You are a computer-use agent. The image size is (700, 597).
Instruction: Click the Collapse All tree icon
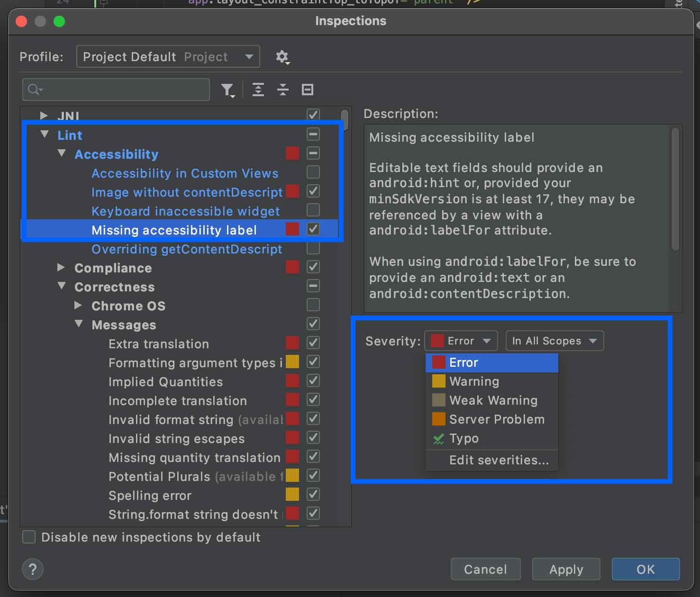point(283,90)
